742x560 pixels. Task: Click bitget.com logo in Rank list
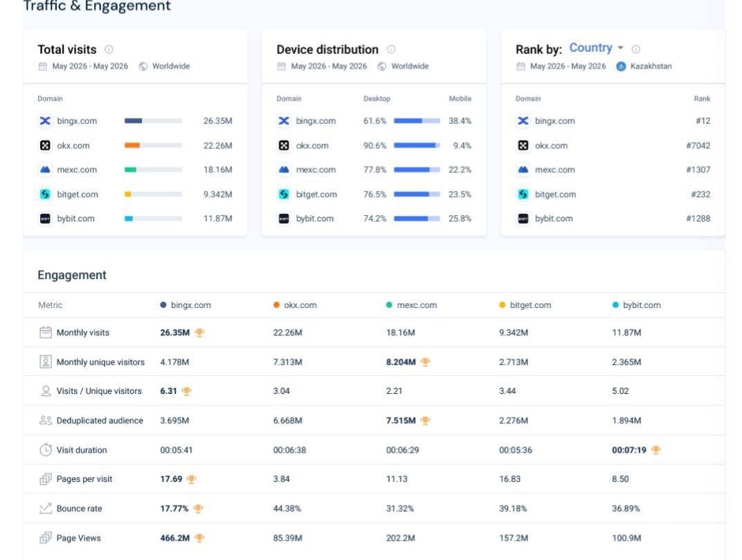coord(523,194)
